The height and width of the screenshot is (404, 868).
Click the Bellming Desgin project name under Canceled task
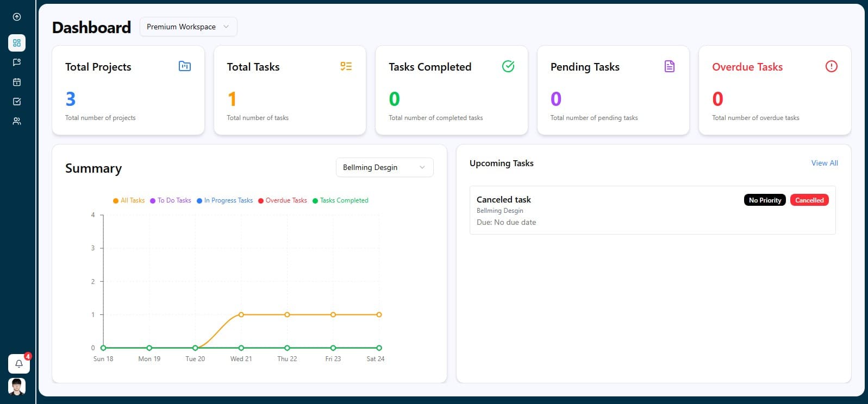[x=500, y=211]
